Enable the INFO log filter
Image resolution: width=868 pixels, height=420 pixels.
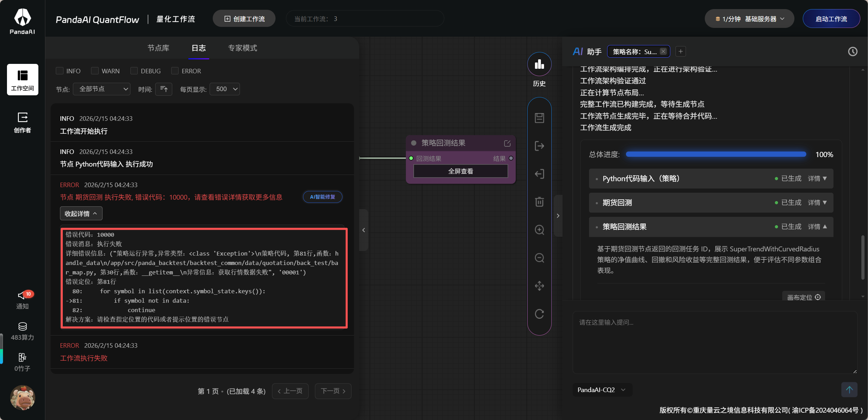click(60, 71)
